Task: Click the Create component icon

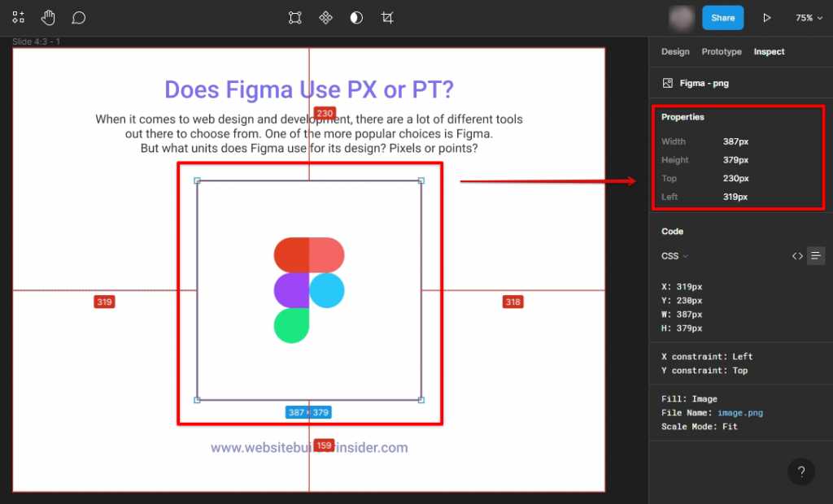Action: (325, 17)
